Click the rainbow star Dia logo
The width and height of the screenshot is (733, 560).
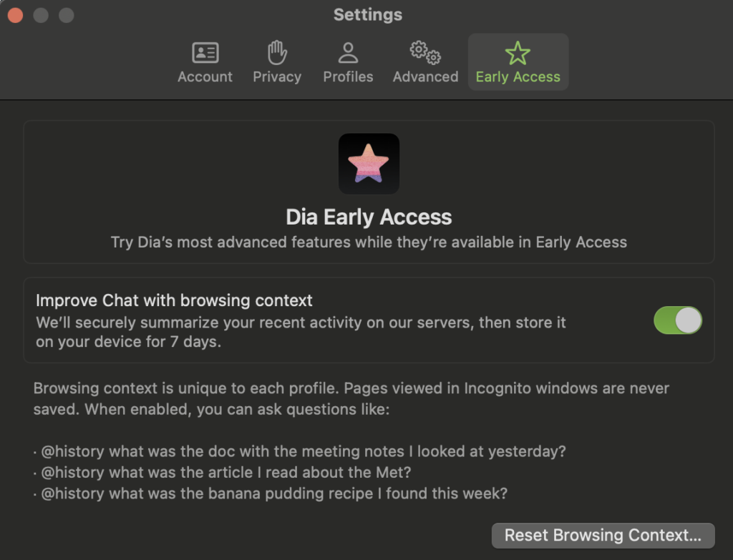(x=369, y=164)
